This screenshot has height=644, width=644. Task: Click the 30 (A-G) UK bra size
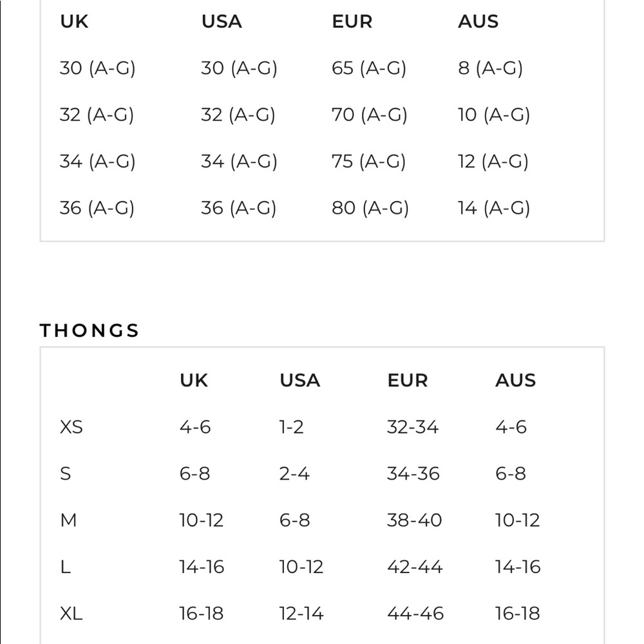pos(97,68)
